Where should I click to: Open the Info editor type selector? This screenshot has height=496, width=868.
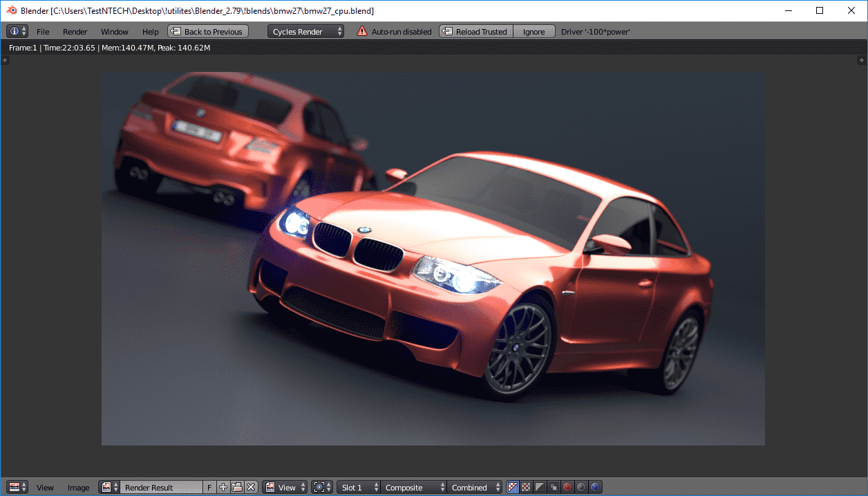[x=17, y=32]
